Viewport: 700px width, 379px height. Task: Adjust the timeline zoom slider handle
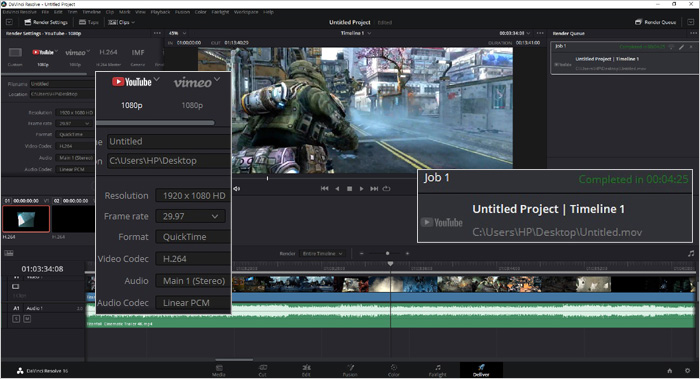click(x=388, y=254)
